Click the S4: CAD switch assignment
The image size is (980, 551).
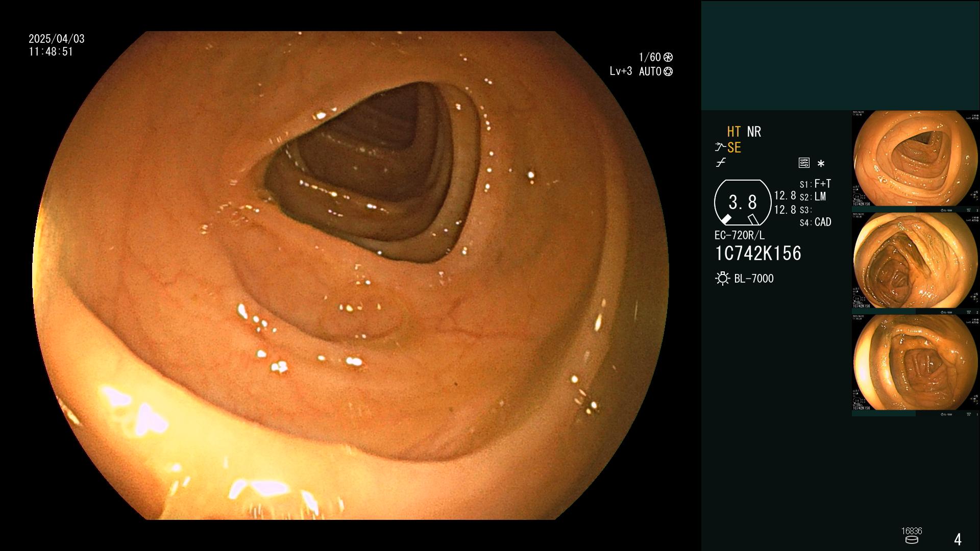(x=815, y=222)
